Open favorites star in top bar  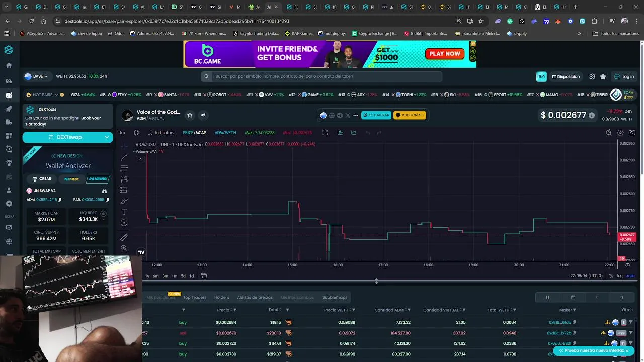click(603, 77)
